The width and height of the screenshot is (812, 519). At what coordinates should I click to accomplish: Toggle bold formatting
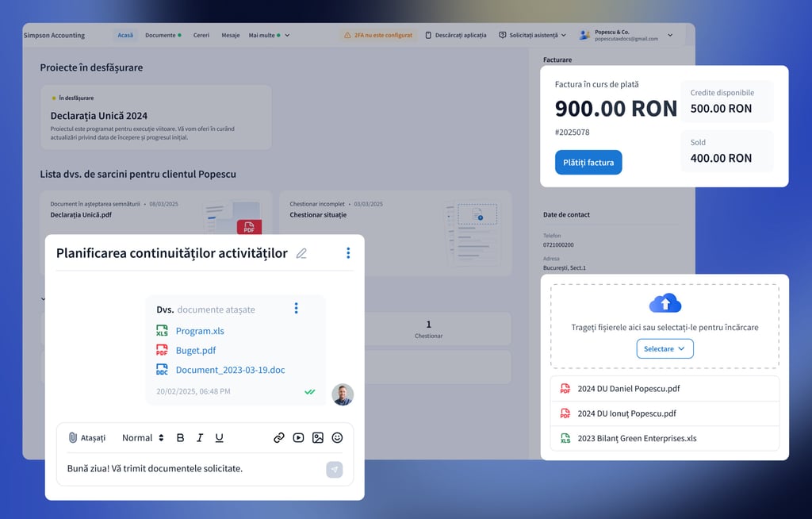tap(180, 438)
